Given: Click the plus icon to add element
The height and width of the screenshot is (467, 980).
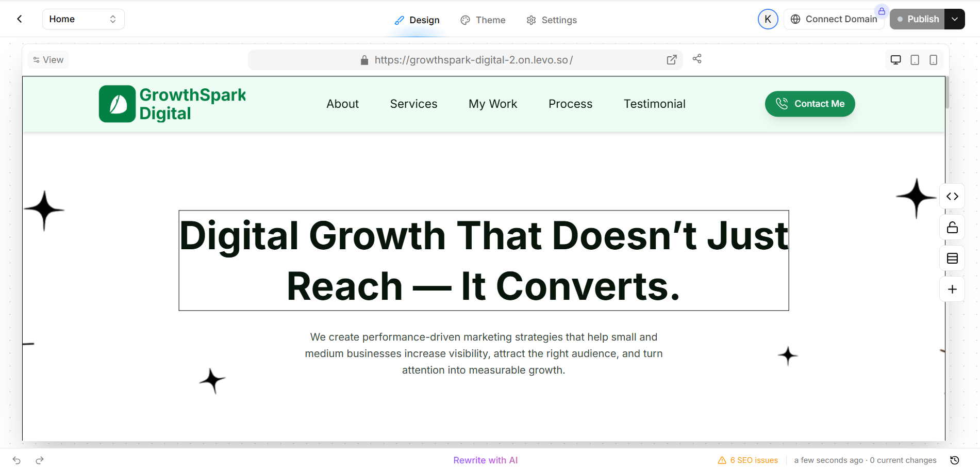Looking at the screenshot, I should [x=952, y=289].
